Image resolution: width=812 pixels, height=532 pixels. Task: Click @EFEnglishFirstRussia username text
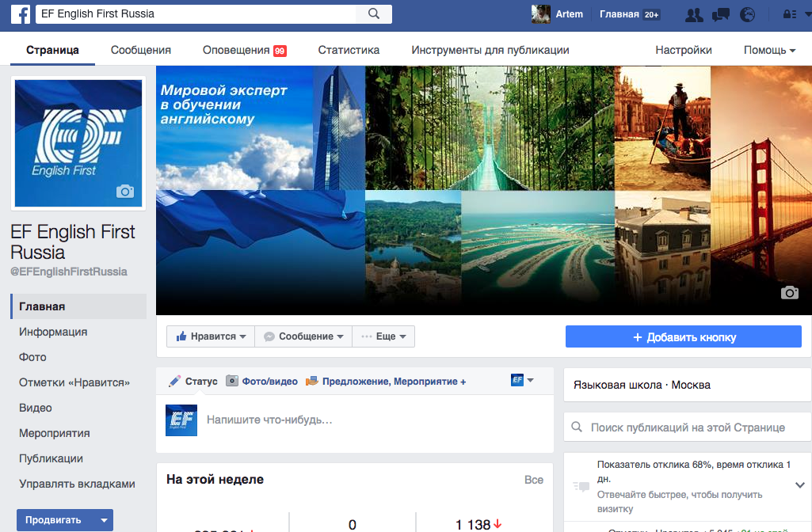[x=69, y=272]
